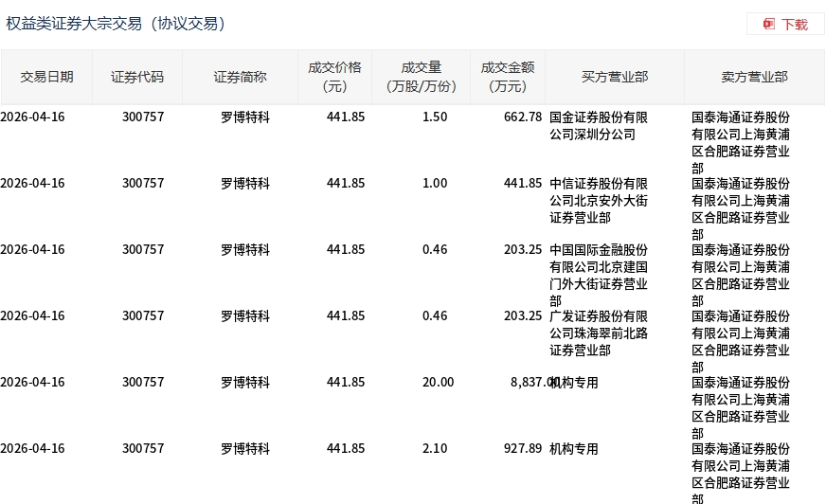Screen dimensions: 826x504
Task: Click the seller cell in the 662.78 row
Action: tap(741, 143)
